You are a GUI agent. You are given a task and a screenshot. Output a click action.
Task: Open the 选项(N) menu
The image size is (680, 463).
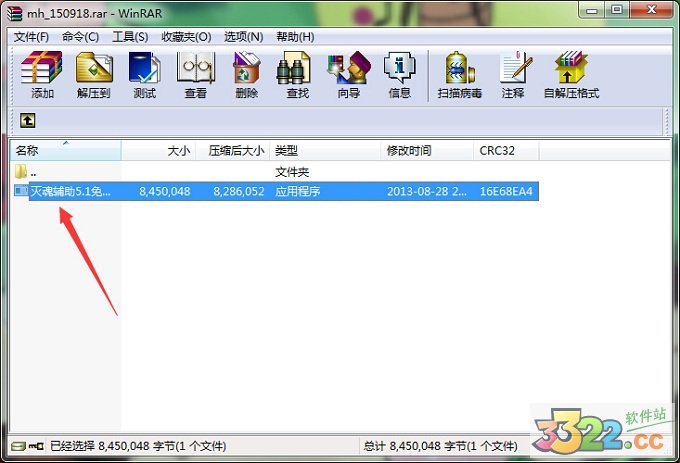click(244, 37)
